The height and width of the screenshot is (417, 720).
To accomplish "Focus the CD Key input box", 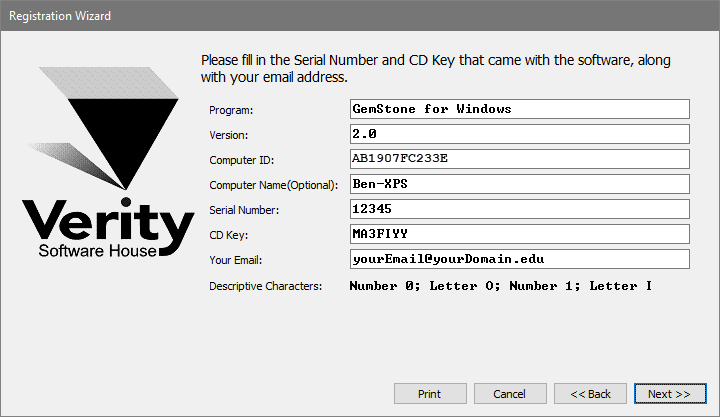I will click(x=519, y=234).
